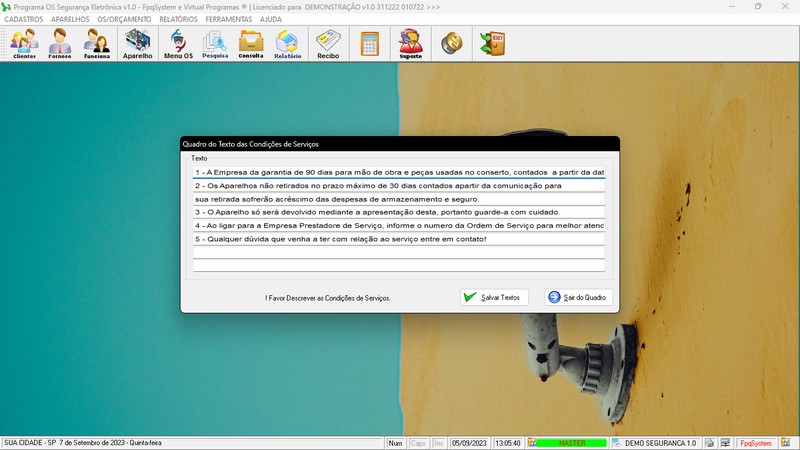This screenshot has height=450, width=800.
Task: Edit condition line 5 about Qualquer dúvida
Action: click(399, 239)
